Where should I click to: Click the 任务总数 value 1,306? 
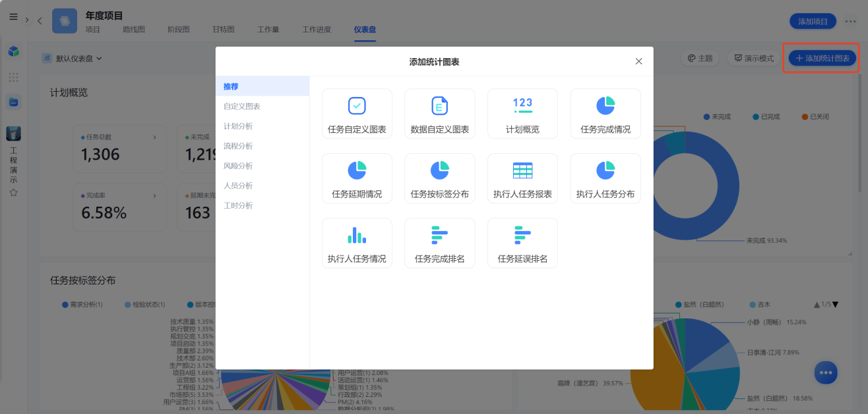100,155
